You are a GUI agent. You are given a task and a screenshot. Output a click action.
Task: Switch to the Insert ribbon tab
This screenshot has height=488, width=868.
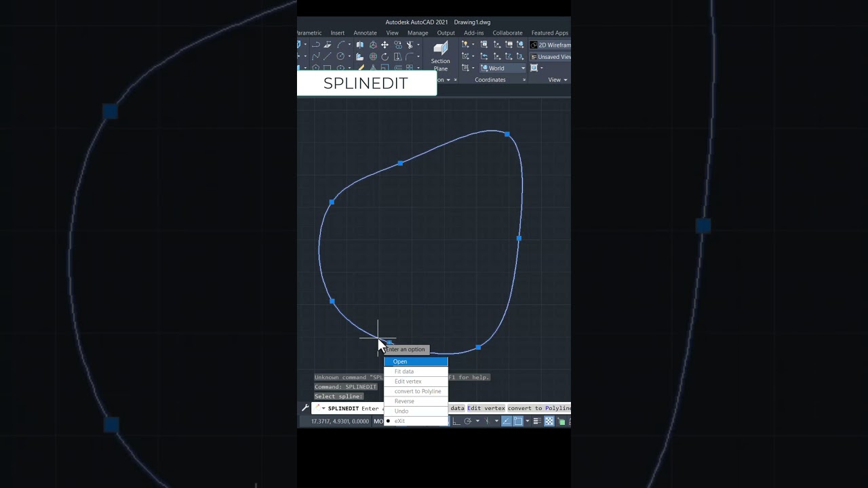click(x=337, y=33)
